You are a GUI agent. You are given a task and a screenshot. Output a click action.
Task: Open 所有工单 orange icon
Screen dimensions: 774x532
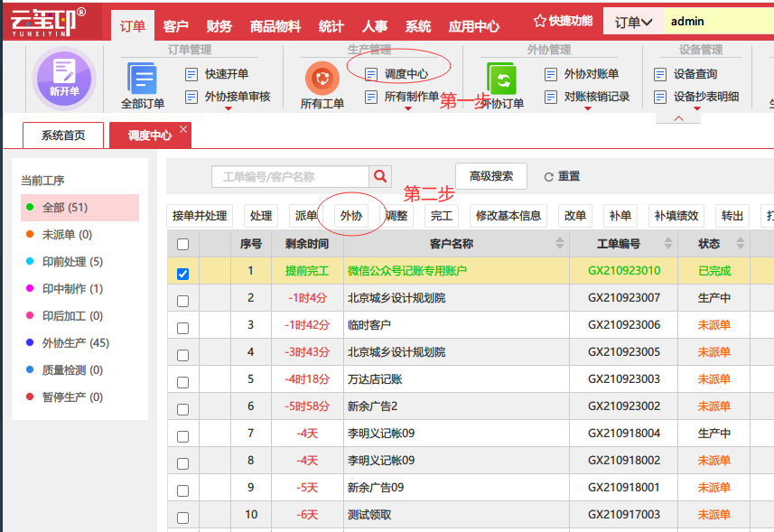point(322,78)
